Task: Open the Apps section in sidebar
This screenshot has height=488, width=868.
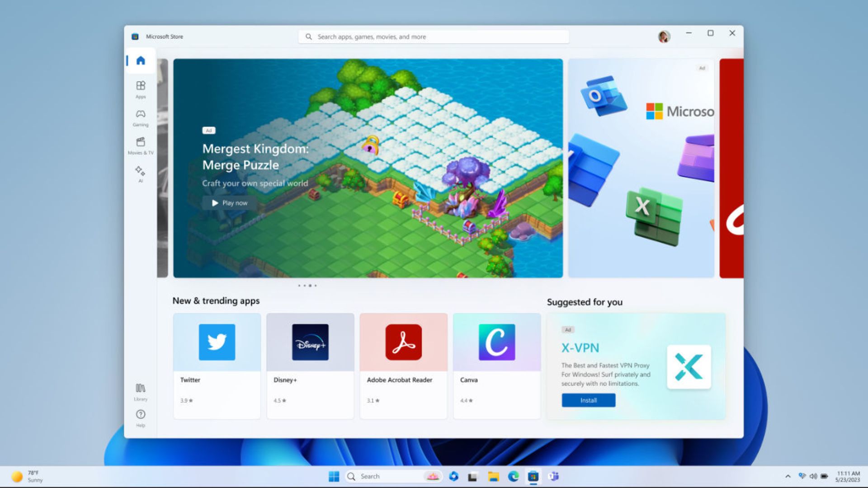Action: (141, 89)
